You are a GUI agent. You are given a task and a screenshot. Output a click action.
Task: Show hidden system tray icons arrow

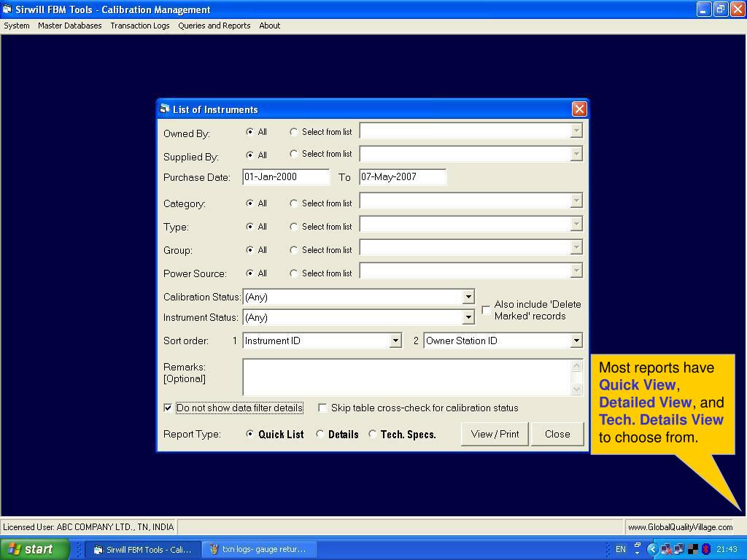click(x=651, y=549)
